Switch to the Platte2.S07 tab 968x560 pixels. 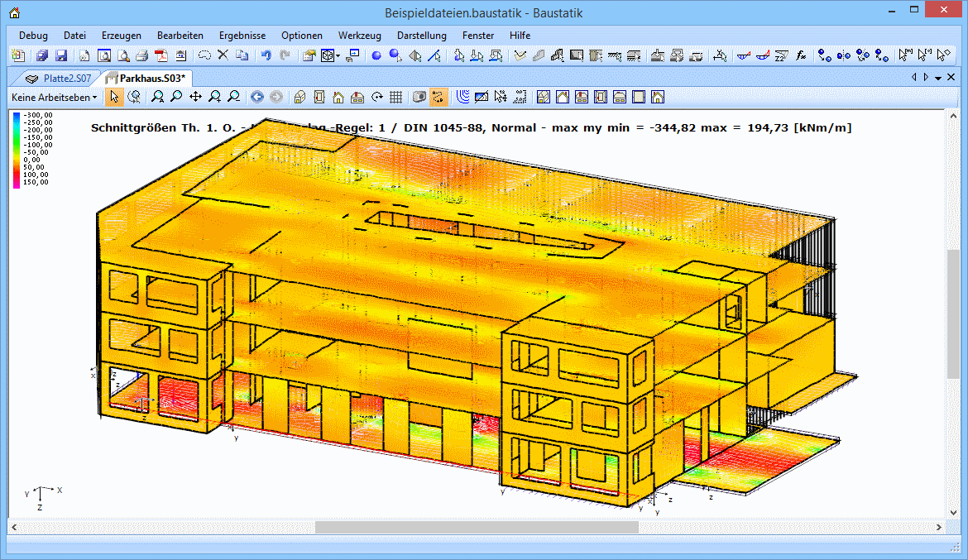[x=68, y=77]
